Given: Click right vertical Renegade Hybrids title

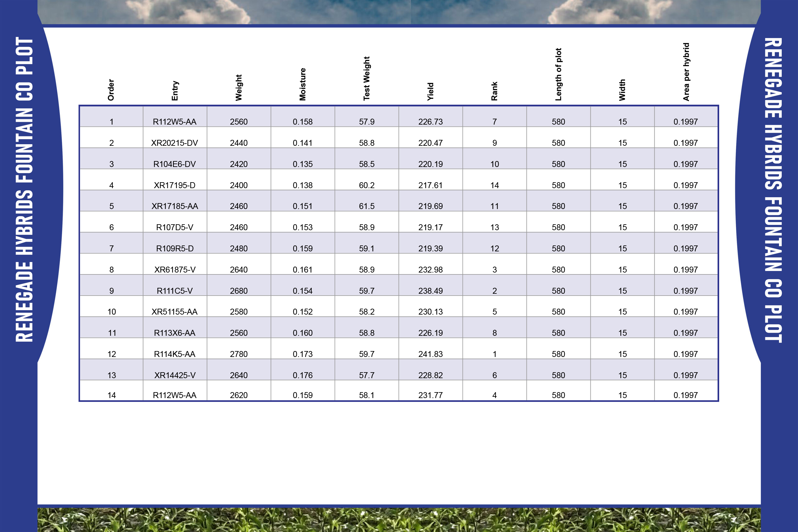Looking at the screenshot, I should click(773, 190).
